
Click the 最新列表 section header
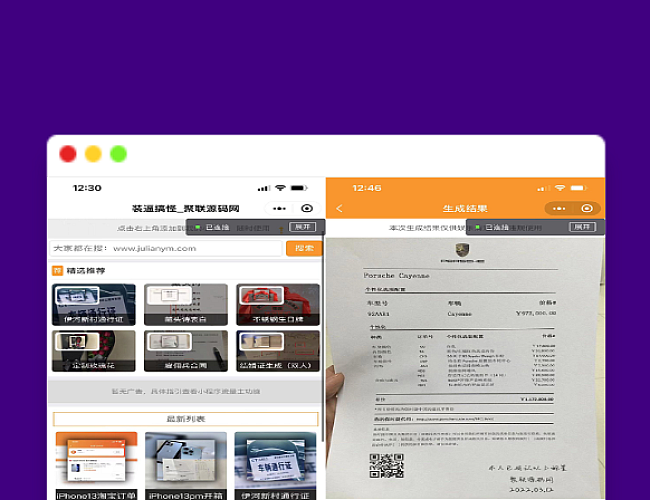point(186,419)
